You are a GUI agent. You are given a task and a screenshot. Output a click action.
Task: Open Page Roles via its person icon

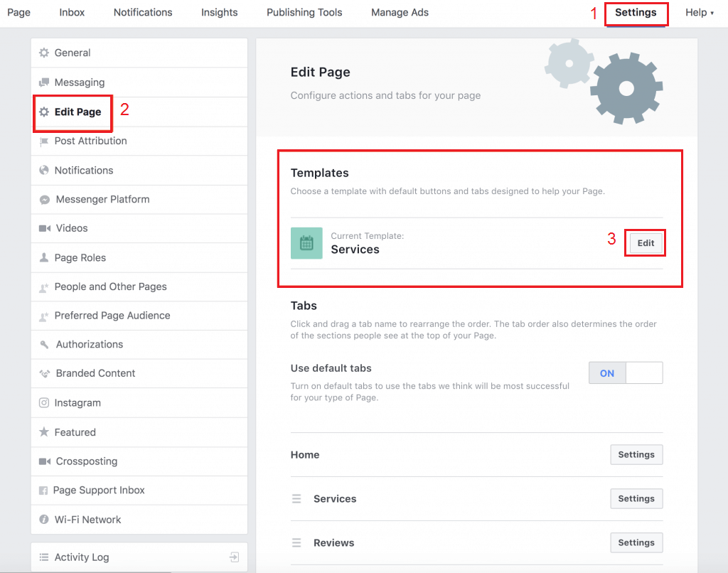tap(44, 258)
